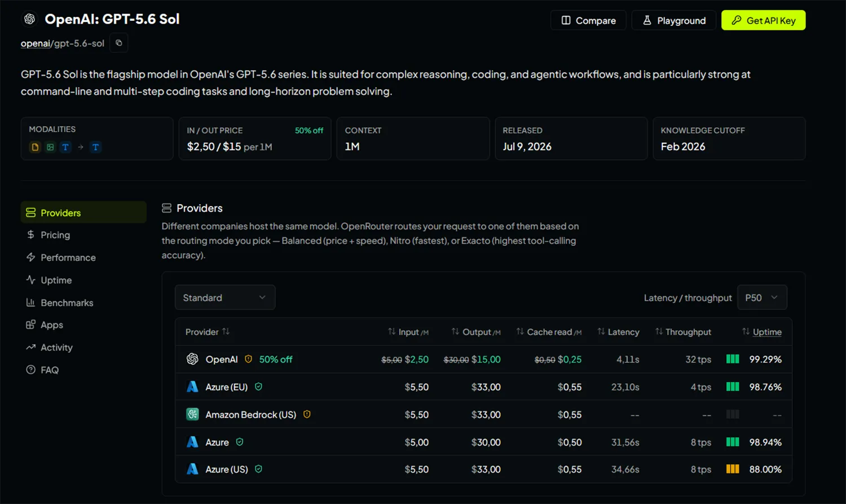Click the Get API Key button
846x504 pixels.
pos(764,20)
